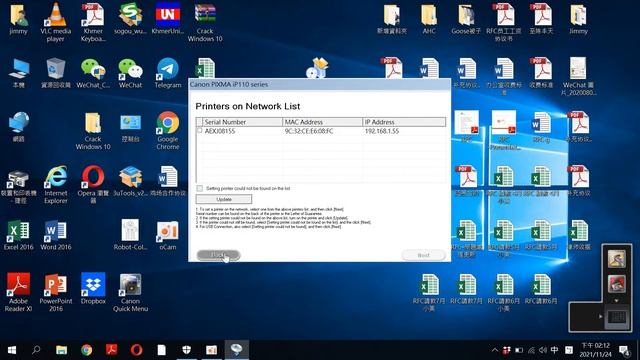Open the Crack Windows 10 folder icon

click(93, 130)
